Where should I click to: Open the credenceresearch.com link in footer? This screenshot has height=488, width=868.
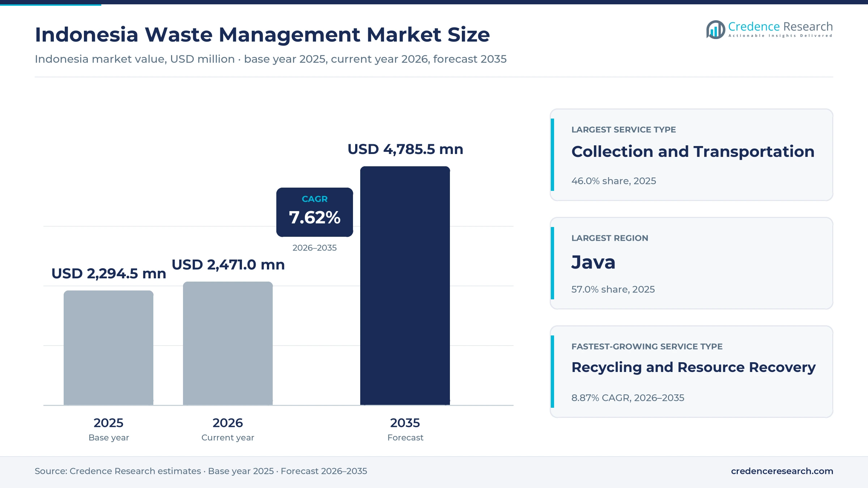(x=782, y=471)
